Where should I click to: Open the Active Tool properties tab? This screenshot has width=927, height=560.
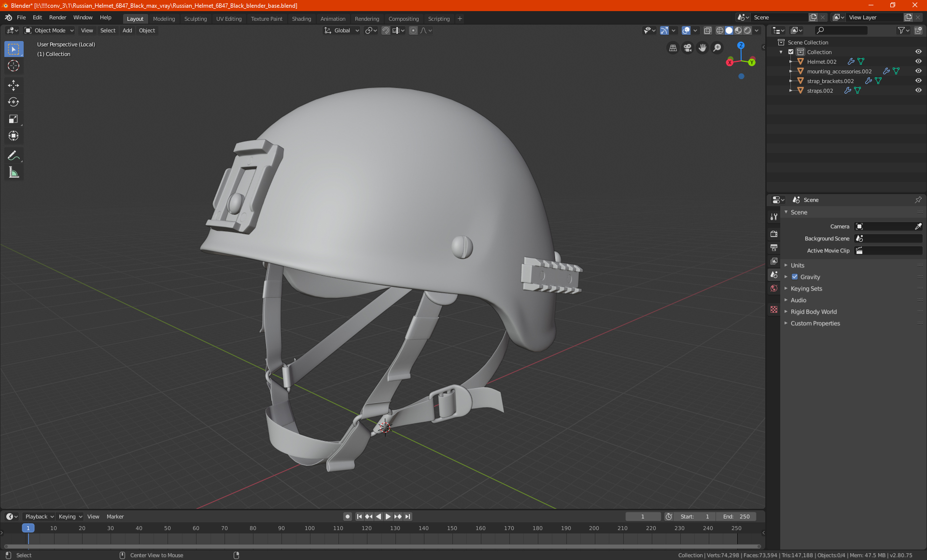[x=774, y=217]
